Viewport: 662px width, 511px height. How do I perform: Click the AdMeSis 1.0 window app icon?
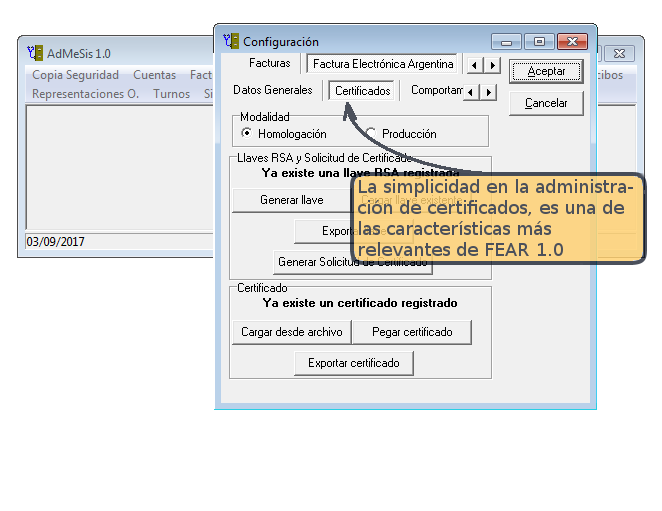35,53
